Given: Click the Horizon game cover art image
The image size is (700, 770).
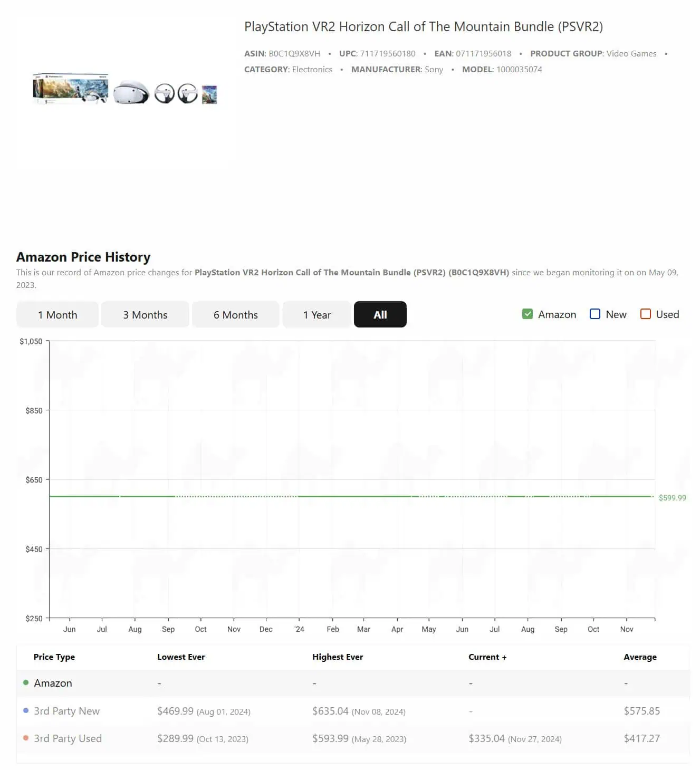Looking at the screenshot, I should [x=209, y=94].
